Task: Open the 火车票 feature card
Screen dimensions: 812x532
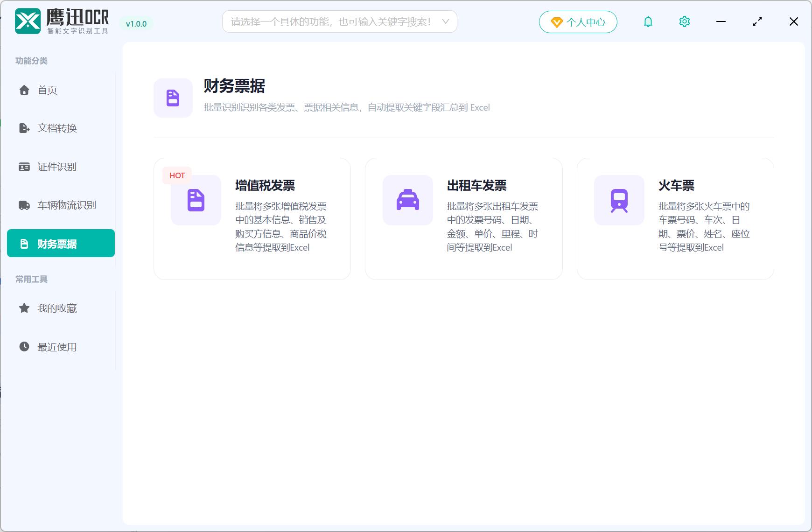Action: click(675, 218)
